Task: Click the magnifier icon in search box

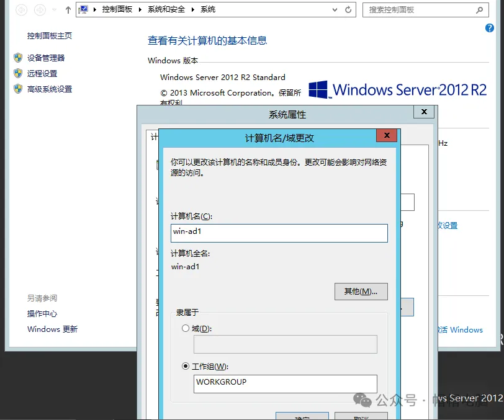Action: (479, 10)
